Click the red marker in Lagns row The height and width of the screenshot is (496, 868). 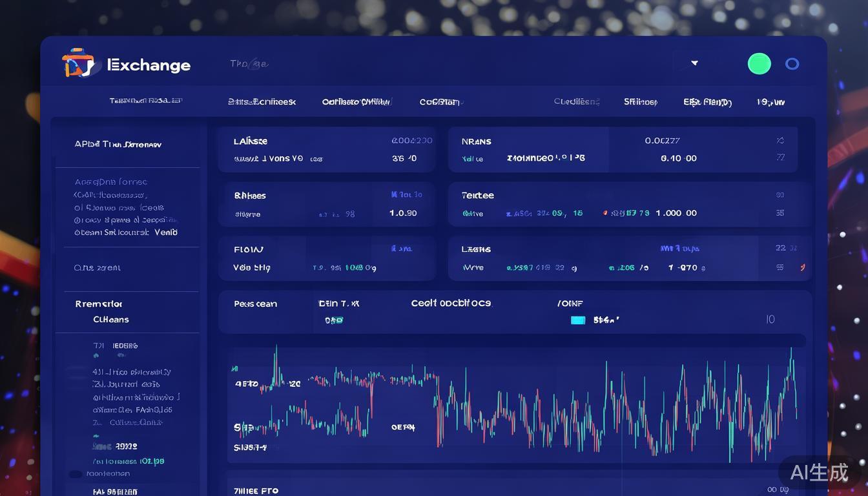click(802, 267)
